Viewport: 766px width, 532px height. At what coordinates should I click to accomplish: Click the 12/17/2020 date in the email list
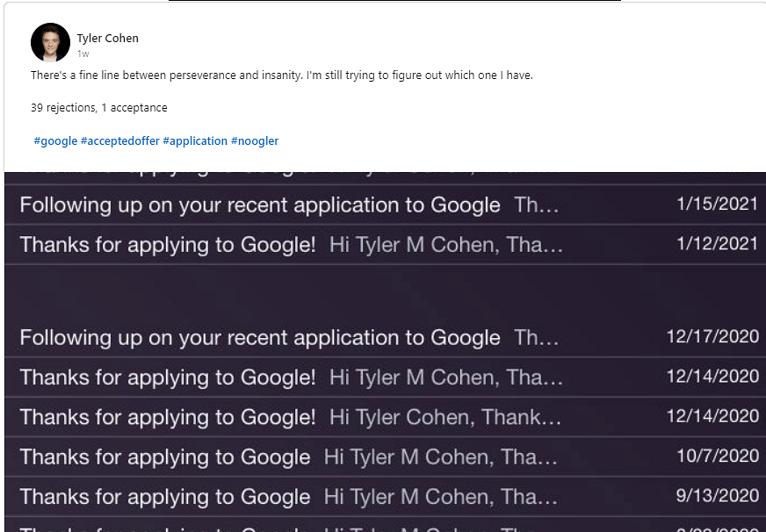712,337
